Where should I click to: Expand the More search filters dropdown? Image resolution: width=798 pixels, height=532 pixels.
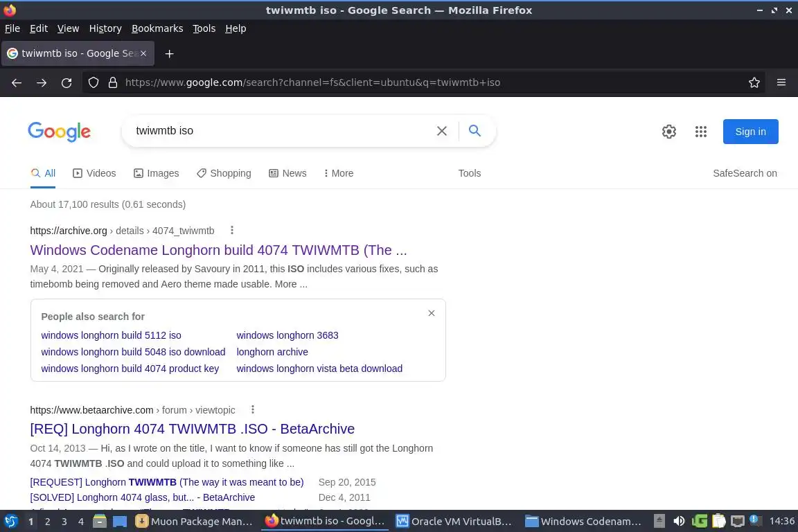[x=339, y=173]
